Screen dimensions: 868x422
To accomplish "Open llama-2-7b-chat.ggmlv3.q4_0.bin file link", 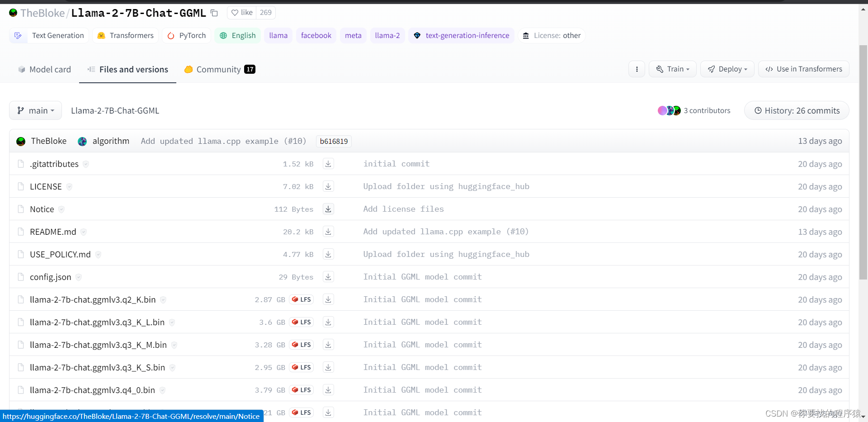I will (92, 390).
